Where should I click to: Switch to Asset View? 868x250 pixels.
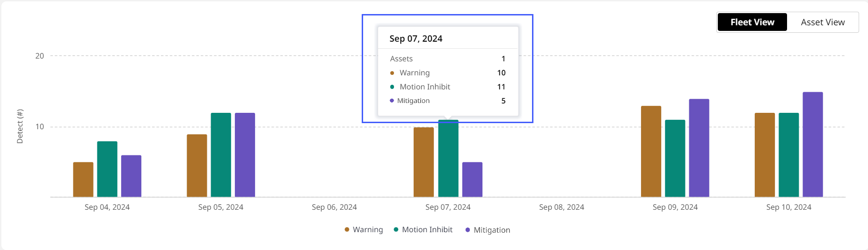click(x=823, y=22)
